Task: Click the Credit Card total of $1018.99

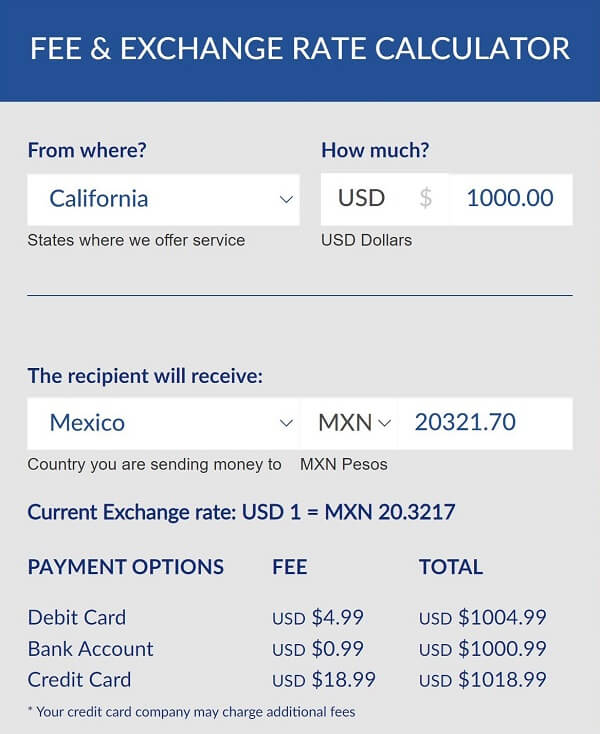Action: tap(482, 680)
